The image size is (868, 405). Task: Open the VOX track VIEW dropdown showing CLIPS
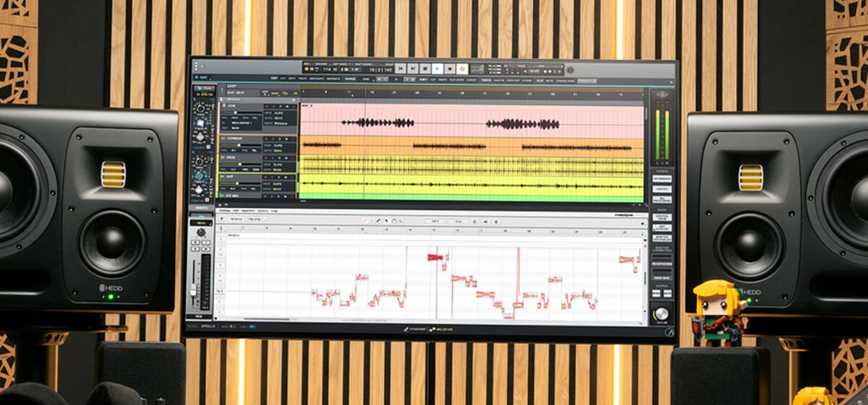(x=278, y=113)
